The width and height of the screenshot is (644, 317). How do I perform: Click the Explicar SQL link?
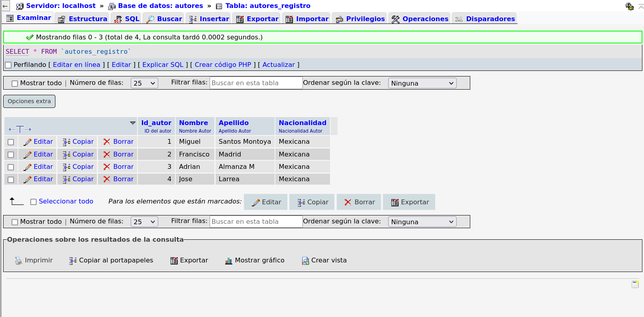pyautogui.click(x=163, y=65)
